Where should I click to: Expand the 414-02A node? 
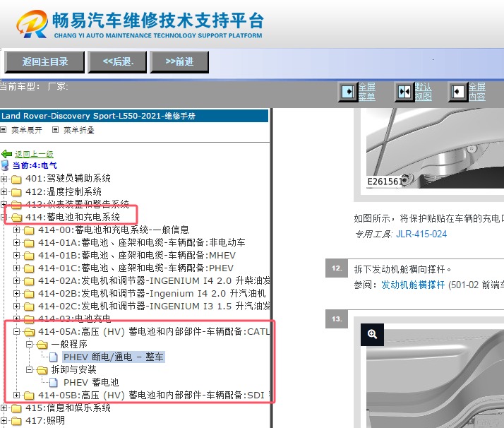16,280
